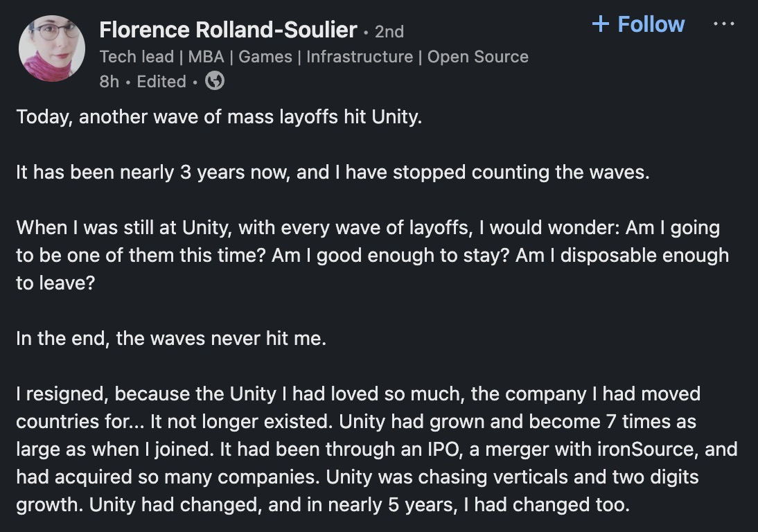Open Florence Rolland-Soulier's profile photo
Viewport: 758px width, 532px height.
pyautogui.click(x=51, y=48)
